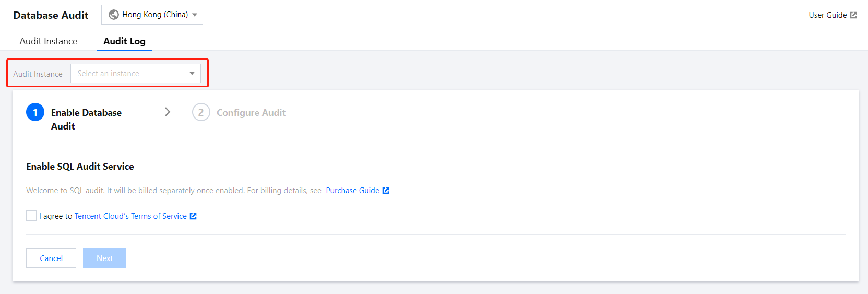Click the chevron between the steps

click(x=168, y=112)
